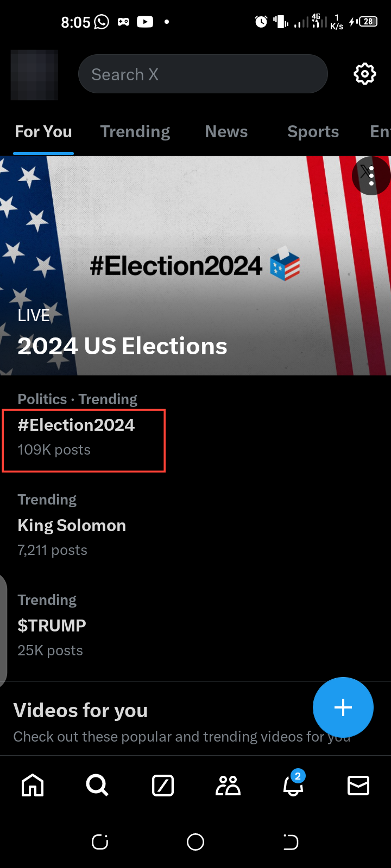
Task: Open the three-dot menu on banner
Action: (x=371, y=176)
